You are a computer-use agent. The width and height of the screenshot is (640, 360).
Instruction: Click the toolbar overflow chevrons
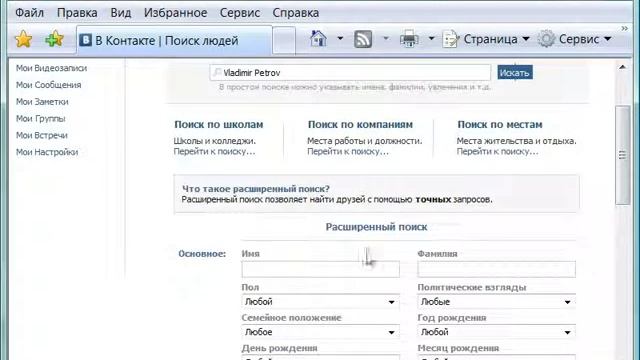coord(624,28)
